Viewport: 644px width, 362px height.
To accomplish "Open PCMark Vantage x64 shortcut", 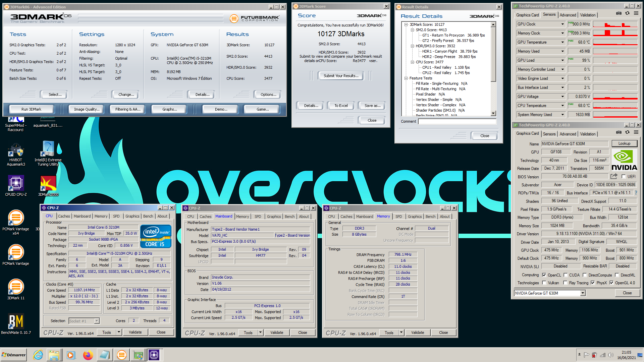I will coord(16,222).
